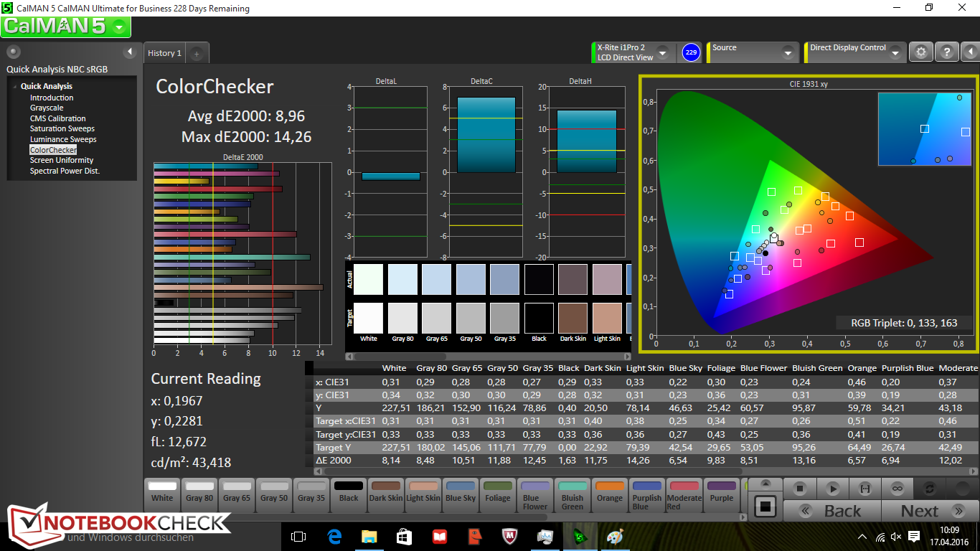Collapse the Quick Analysis tree node
980x551 pixels.
click(14, 87)
